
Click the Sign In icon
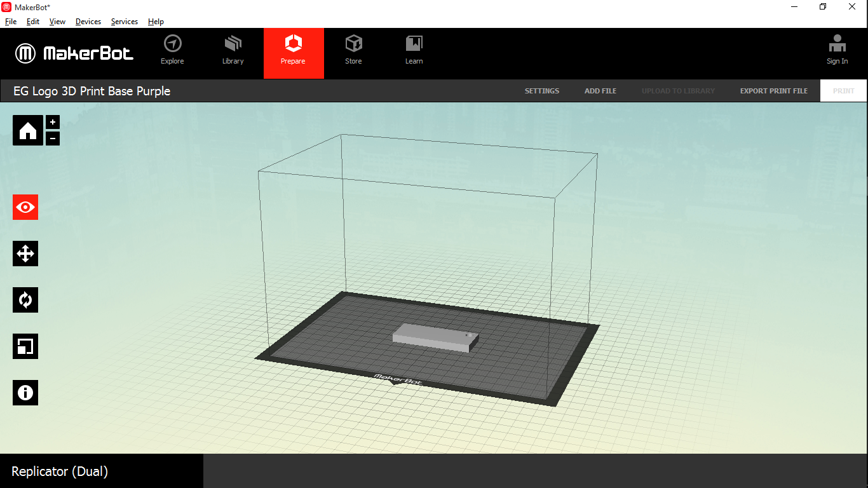837,50
